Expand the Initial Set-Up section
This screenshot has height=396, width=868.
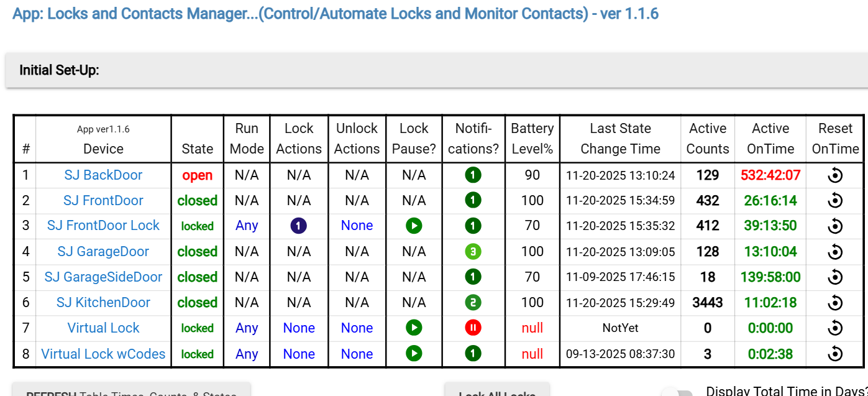pos(60,70)
